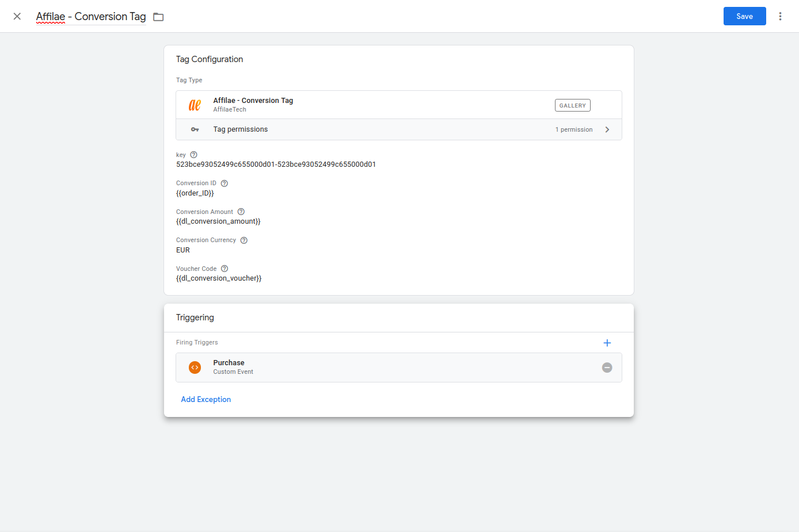Click the Triggering heading
This screenshot has height=532, width=799.
[x=195, y=317]
